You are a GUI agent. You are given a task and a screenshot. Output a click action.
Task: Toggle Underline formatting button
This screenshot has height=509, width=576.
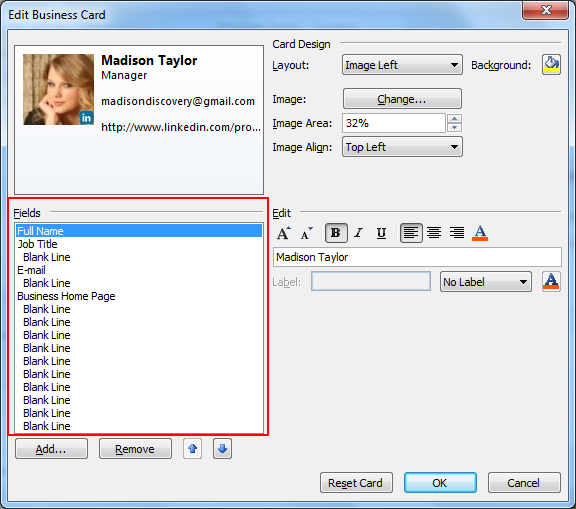pyautogui.click(x=381, y=233)
